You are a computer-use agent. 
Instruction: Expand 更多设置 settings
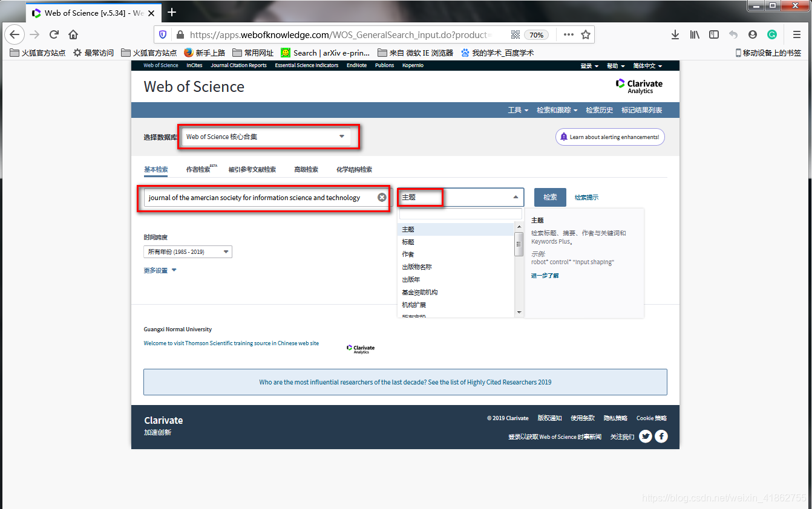(160, 271)
